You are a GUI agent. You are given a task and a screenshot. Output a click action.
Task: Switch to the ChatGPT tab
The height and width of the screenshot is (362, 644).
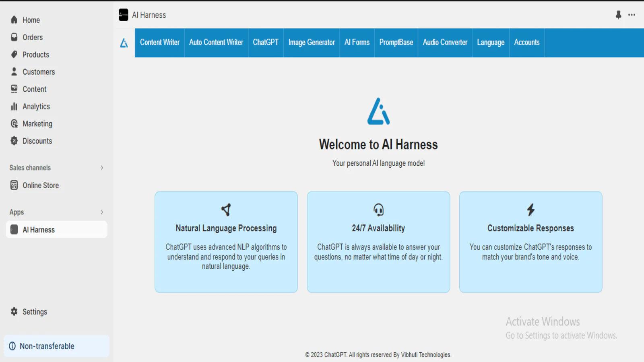click(x=266, y=42)
